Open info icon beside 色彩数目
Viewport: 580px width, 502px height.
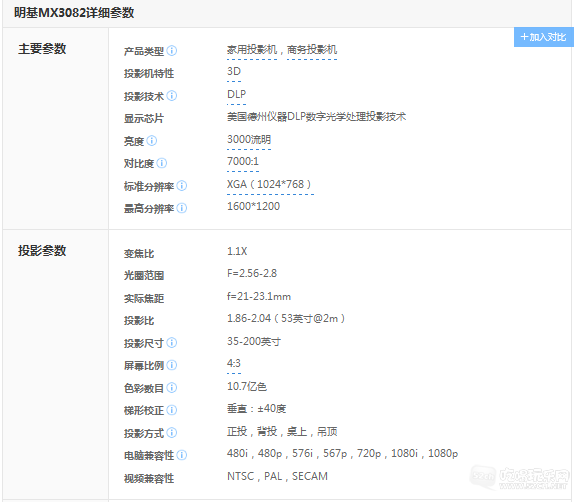point(172,388)
